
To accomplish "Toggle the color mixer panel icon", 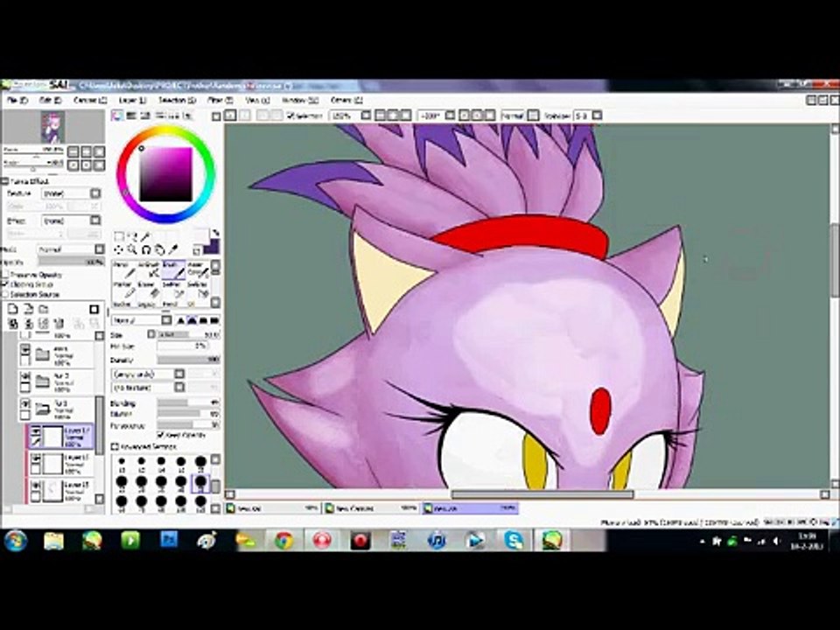I will 159,115.
